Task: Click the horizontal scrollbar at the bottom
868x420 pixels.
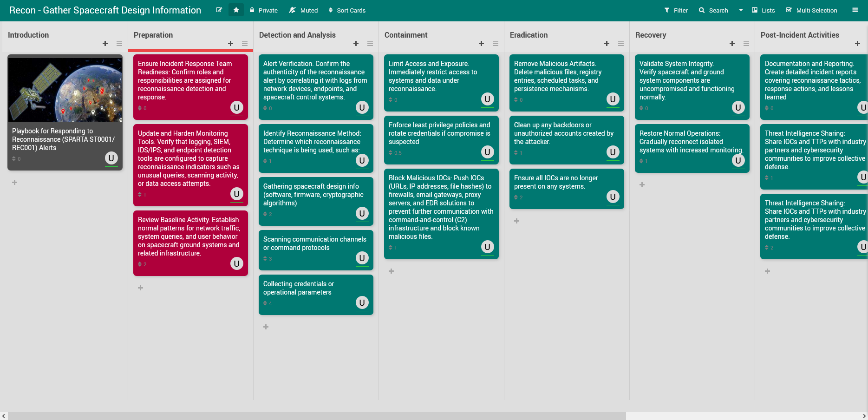Action: pyautogui.click(x=317, y=416)
